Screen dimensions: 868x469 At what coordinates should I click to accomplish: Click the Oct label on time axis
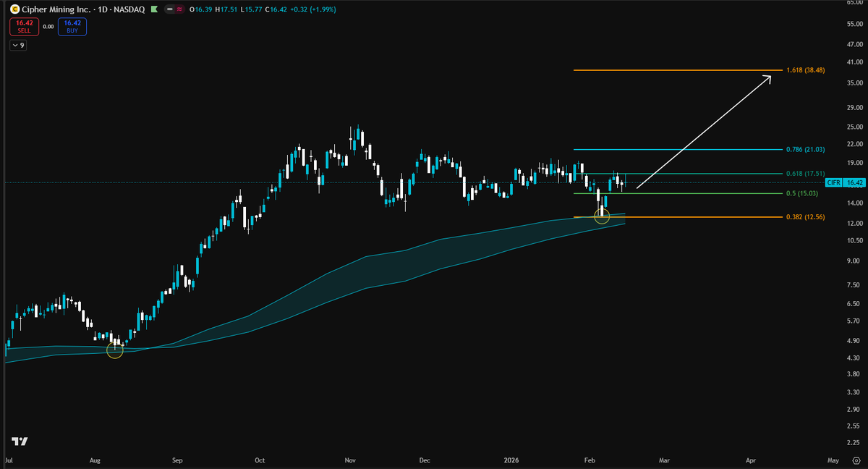pyautogui.click(x=261, y=460)
